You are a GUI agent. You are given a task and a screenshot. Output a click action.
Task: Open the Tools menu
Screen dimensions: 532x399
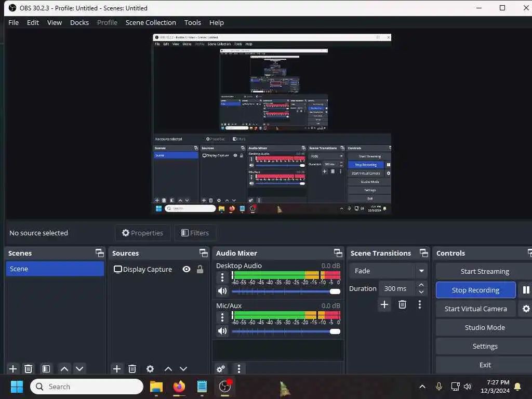coord(193,22)
